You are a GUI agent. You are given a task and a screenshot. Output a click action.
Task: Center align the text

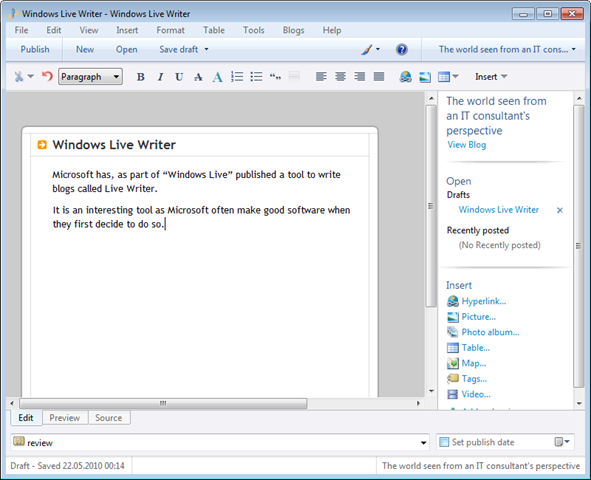tap(340, 76)
